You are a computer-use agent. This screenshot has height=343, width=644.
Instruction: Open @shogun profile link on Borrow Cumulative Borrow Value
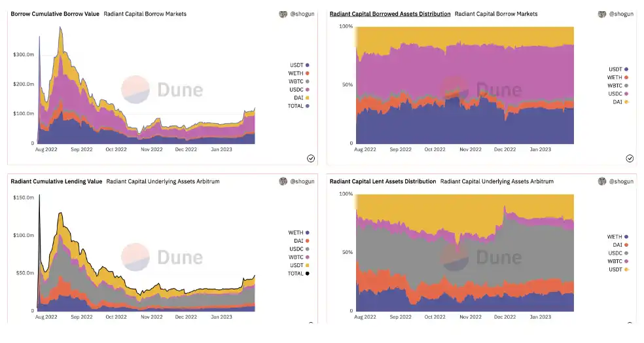click(302, 14)
